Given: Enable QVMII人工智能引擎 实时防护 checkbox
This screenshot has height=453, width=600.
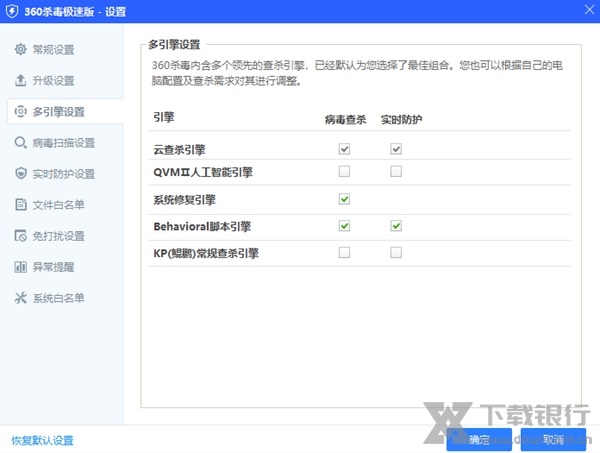Looking at the screenshot, I should point(396,171).
